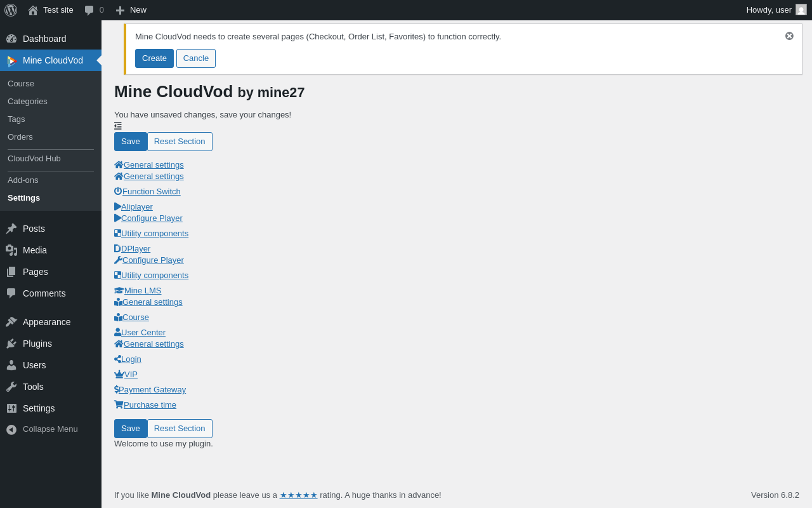The height and width of the screenshot is (508, 812).
Task: Click the Tools wrench icon
Action: coord(11,387)
